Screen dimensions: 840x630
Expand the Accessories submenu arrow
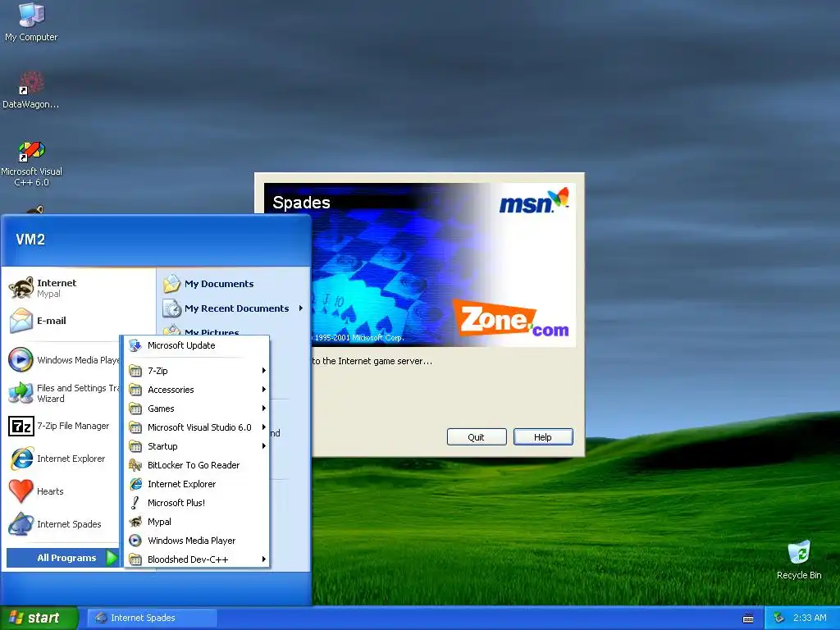264,390
